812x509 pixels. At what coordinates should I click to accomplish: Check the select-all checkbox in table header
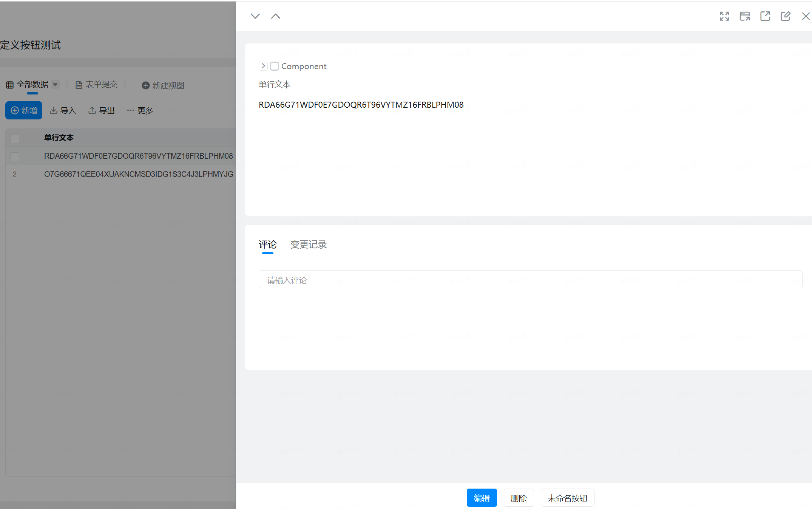[x=15, y=138]
